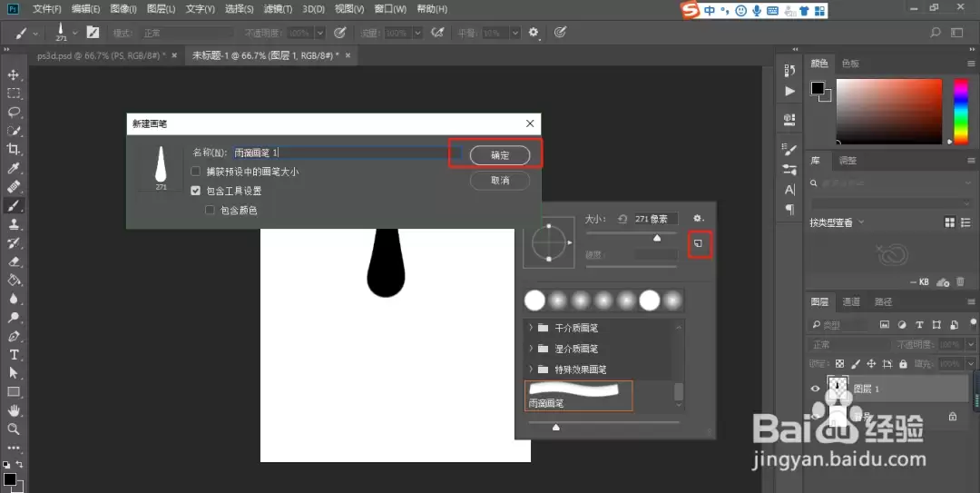The height and width of the screenshot is (493, 980).
Task: Open brush preset picker dropdown arrow
Action: coord(75,34)
